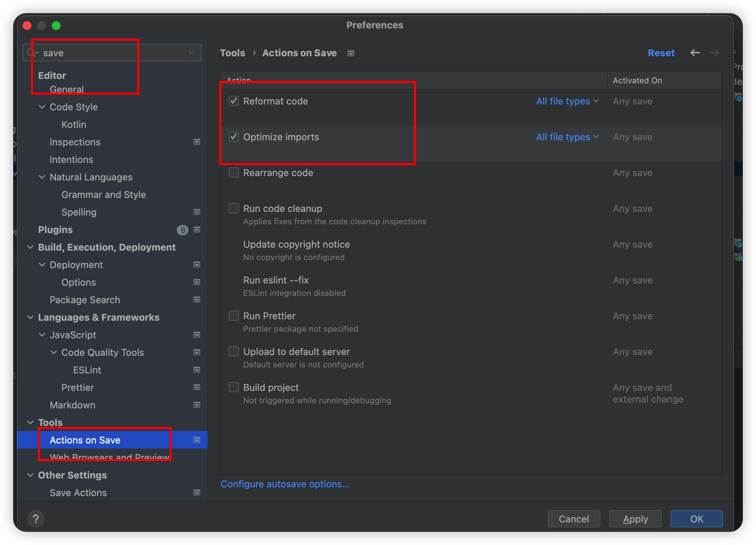
Task: Enable Upload to default server checkbox
Action: pyautogui.click(x=234, y=351)
